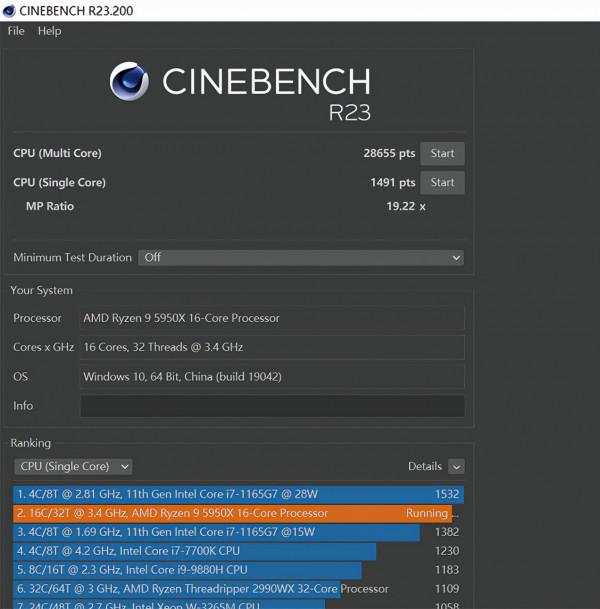Click the Cinebench title bar app icon
Viewport: 600px width, 609px height.
[x=10, y=11]
